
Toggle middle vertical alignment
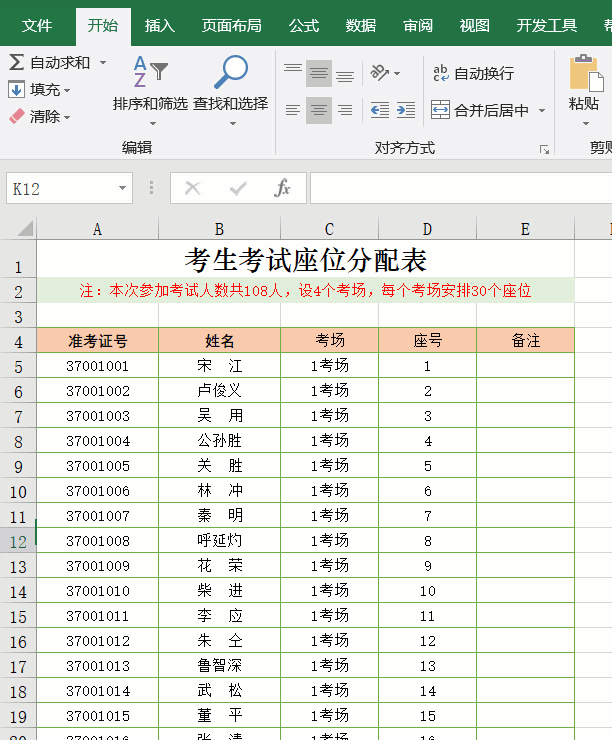click(x=319, y=73)
